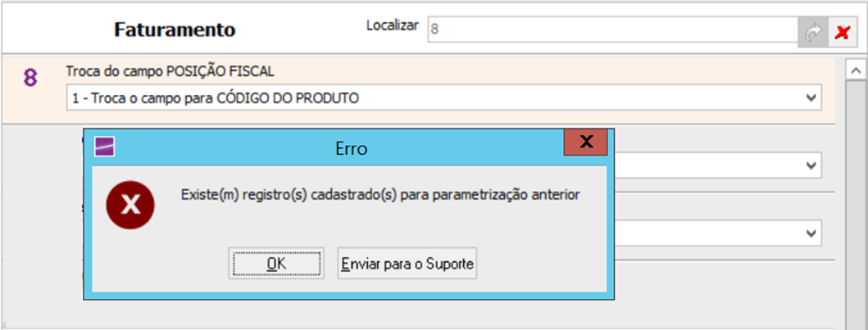Click the 'Troca do campo POSIÇÃO FISCAL' label
The image size is (868, 330).
170,72
